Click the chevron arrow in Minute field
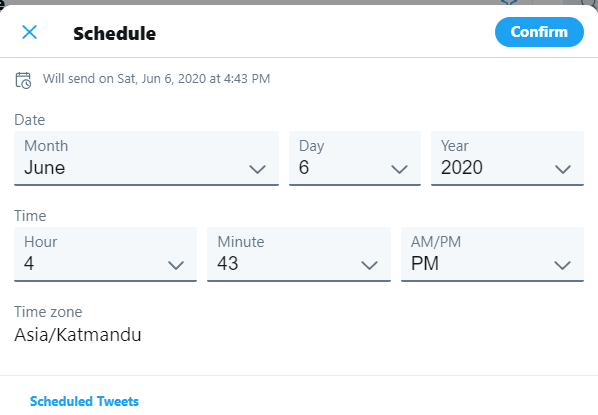598x415 pixels. click(369, 265)
